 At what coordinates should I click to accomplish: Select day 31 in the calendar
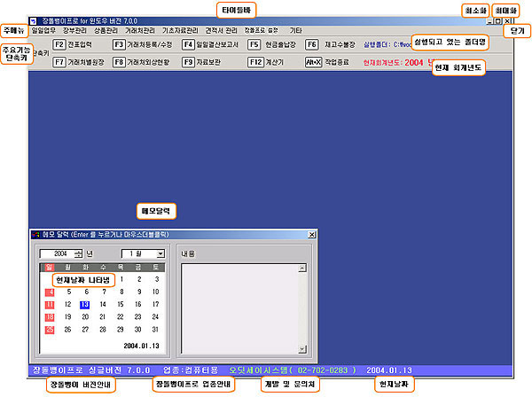coord(155,330)
